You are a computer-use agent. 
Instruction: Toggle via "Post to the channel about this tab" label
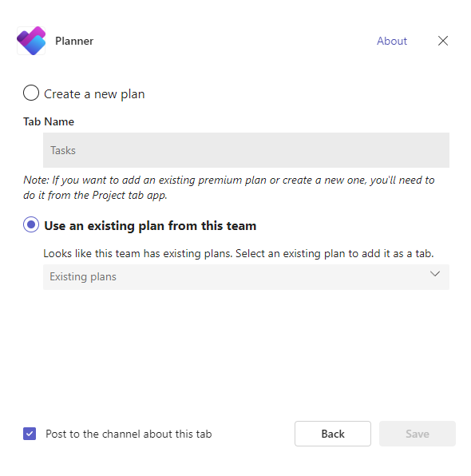point(129,434)
